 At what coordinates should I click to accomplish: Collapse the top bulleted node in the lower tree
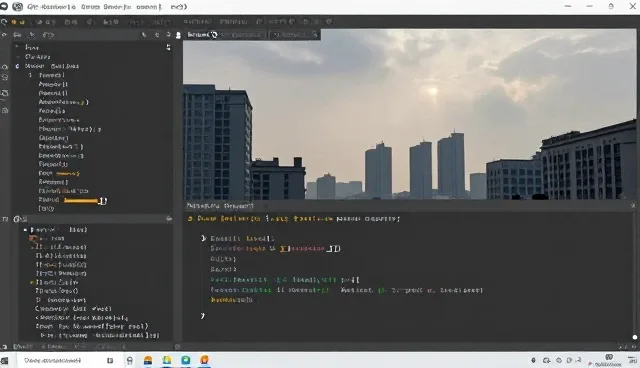pos(25,230)
